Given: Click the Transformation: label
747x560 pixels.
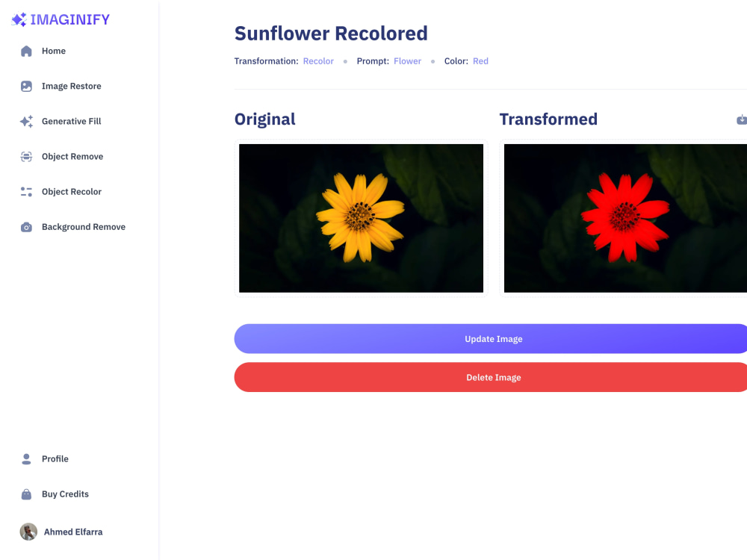Looking at the screenshot, I should point(267,61).
